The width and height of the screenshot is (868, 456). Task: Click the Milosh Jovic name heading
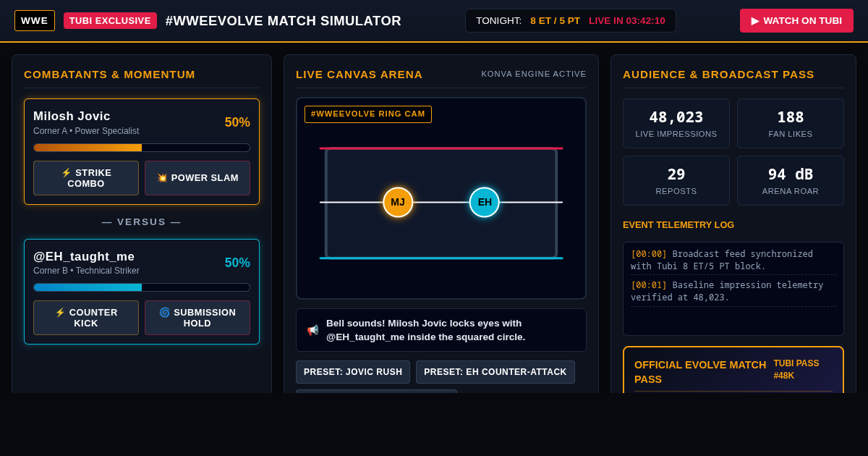click(x=72, y=116)
